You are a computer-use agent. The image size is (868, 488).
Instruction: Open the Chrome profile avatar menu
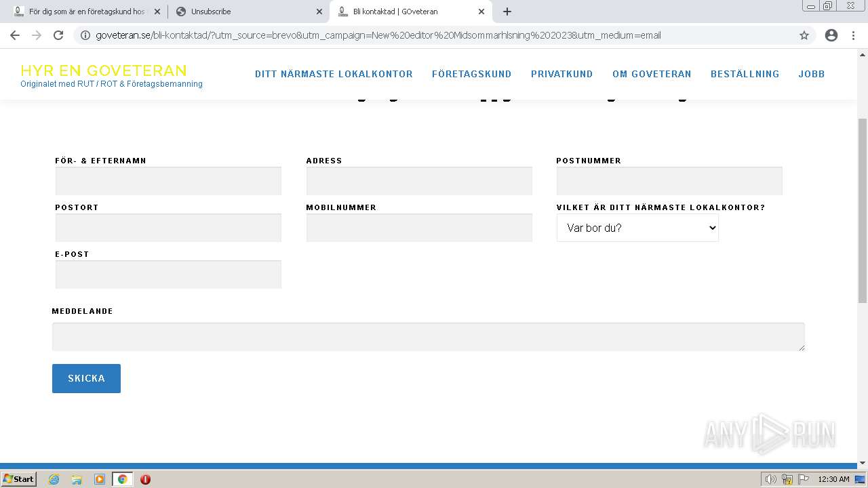pyautogui.click(x=831, y=35)
